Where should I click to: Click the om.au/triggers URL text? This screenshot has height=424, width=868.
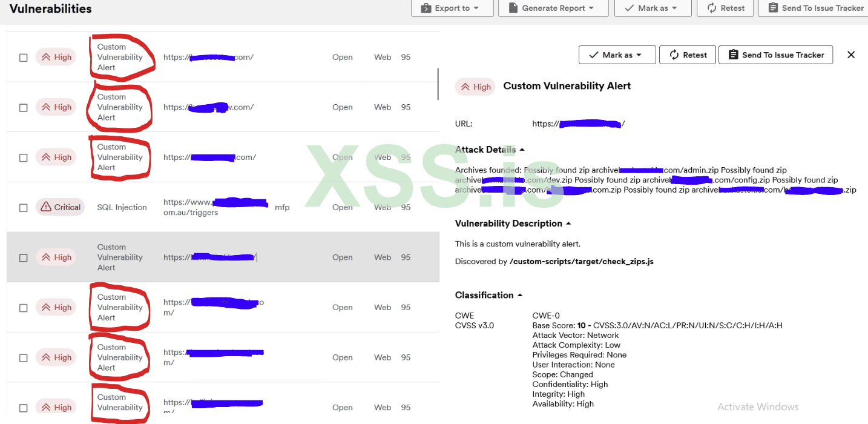191,213
